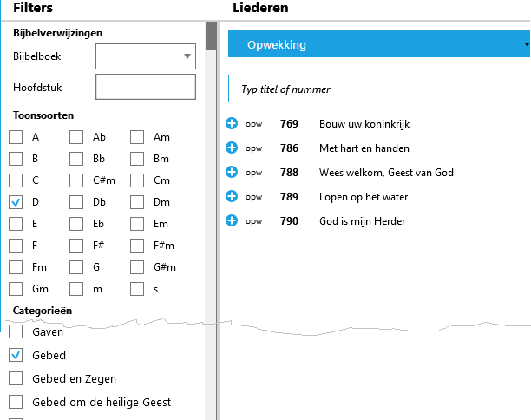
Task: Select the song God is mijn Herder
Action: click(362, 221)
